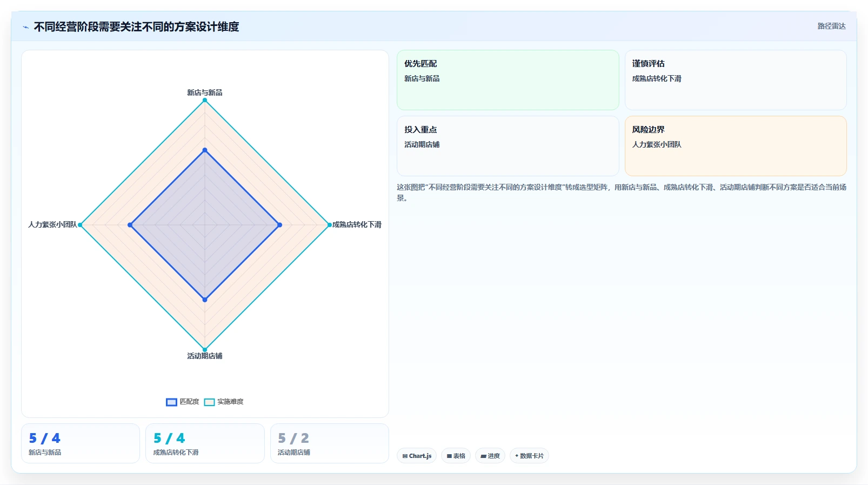Click the 不同经营阶段需要关注不同的方案设计维度 title
The width and height of the screenshot is (868, 485).
136,27
